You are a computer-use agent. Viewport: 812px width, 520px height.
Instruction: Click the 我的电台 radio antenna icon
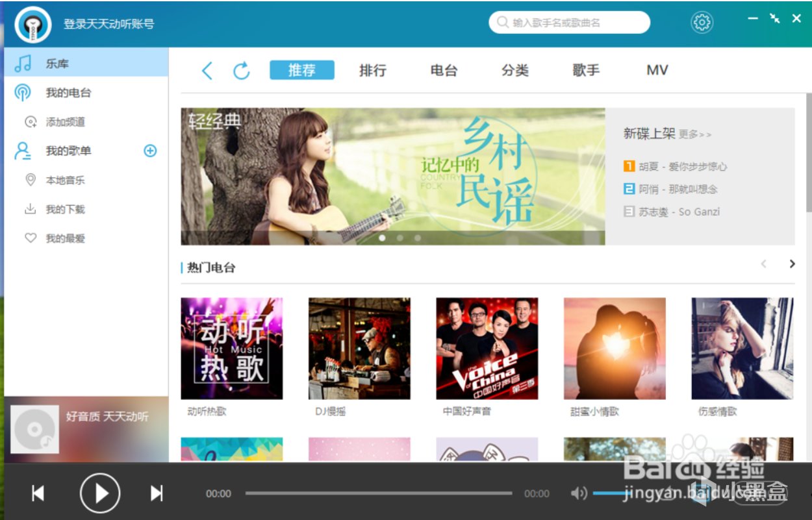[23, 93]
